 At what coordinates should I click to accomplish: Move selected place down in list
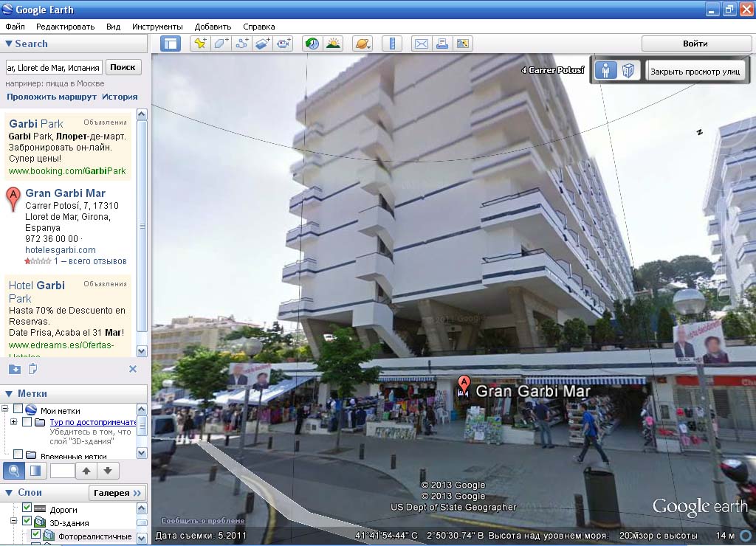[108, 471]
